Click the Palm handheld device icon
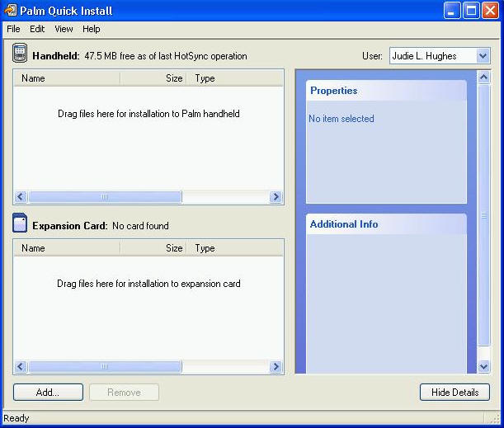The image size is (504, 428). coord(21,55)
